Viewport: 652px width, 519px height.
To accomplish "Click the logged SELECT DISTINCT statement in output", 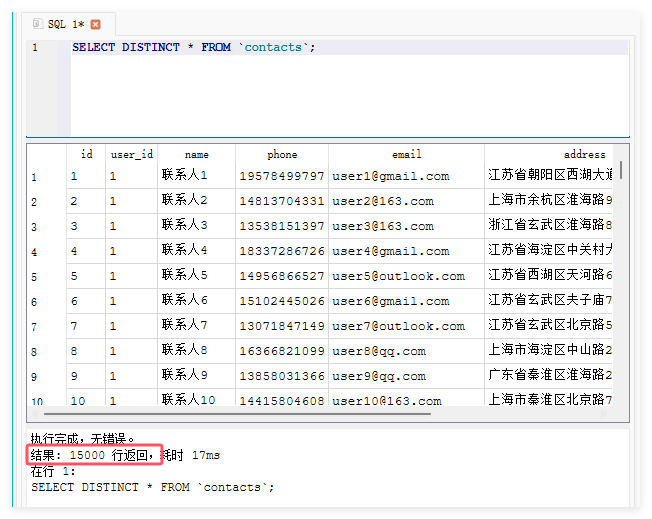I will [153, 487].
